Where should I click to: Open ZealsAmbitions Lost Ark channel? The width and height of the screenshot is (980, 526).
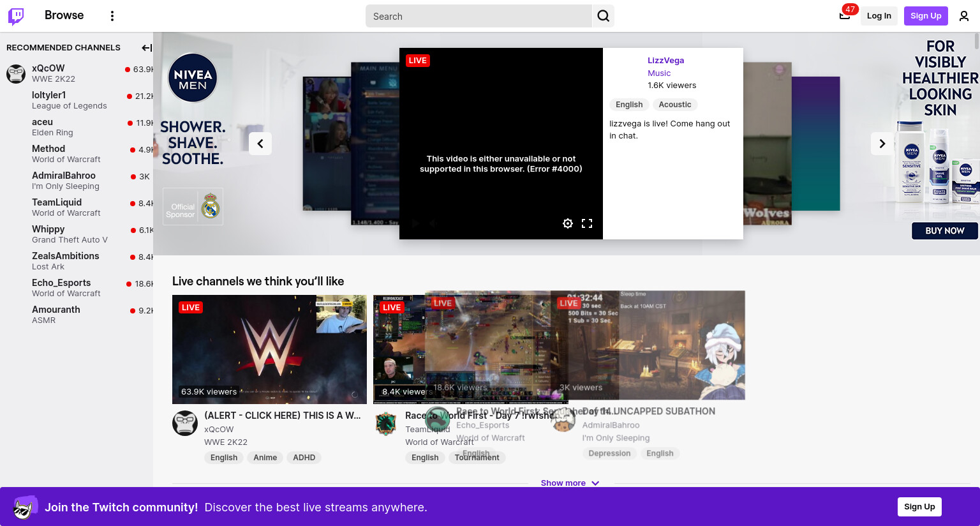click(77, 261)
